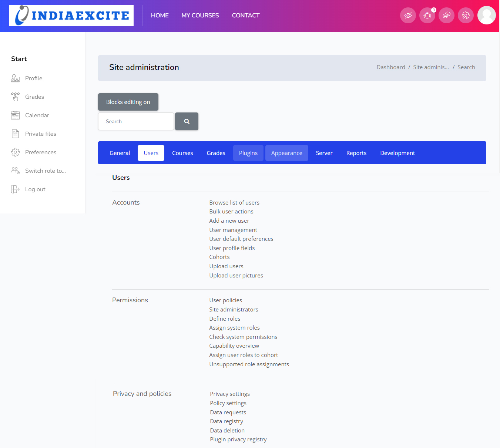Open Profile from the sidebar
Screen dimensions: 500x448
point(34,78)
